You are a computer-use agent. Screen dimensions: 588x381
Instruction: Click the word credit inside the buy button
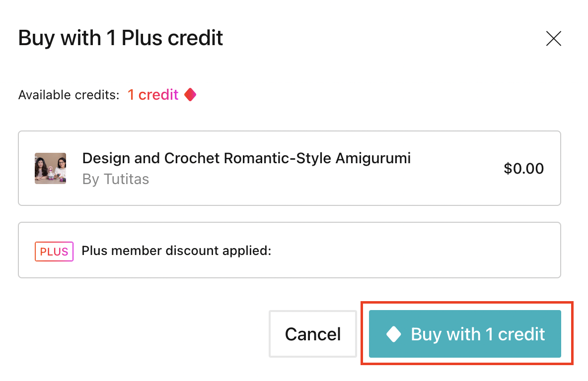[521, 334]
